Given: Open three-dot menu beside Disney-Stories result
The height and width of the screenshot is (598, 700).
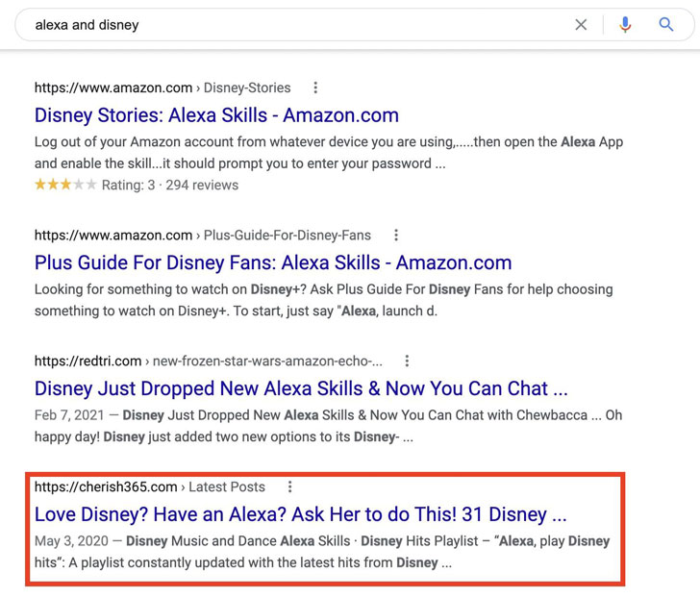Looking at the screenshot, I should click(x=315, y=87).
